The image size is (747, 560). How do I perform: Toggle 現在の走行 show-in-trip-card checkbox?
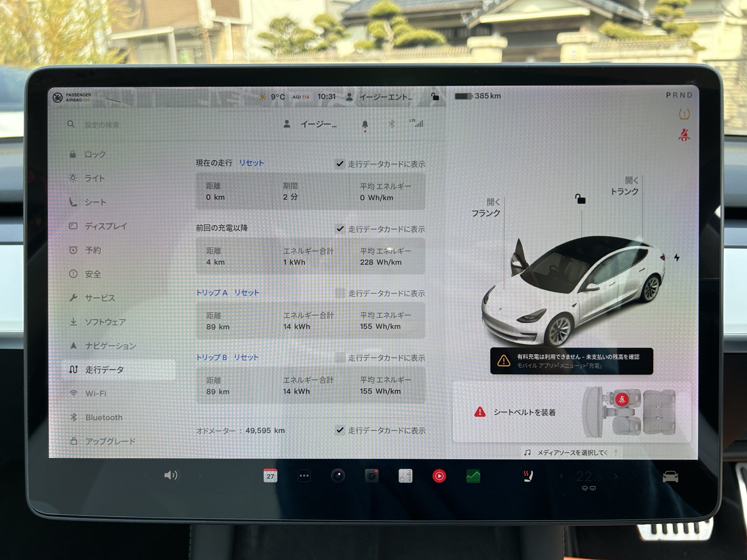(x=340, y=164)
